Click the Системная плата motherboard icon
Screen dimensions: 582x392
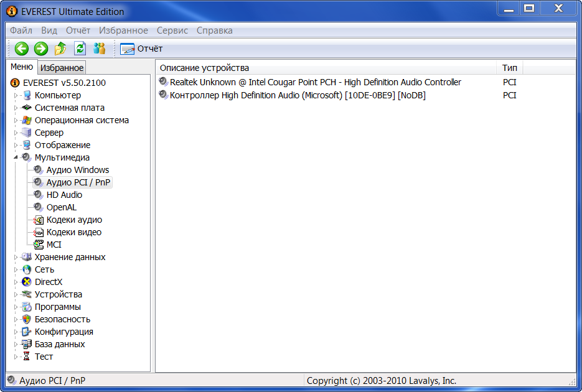tap(27, 108)
